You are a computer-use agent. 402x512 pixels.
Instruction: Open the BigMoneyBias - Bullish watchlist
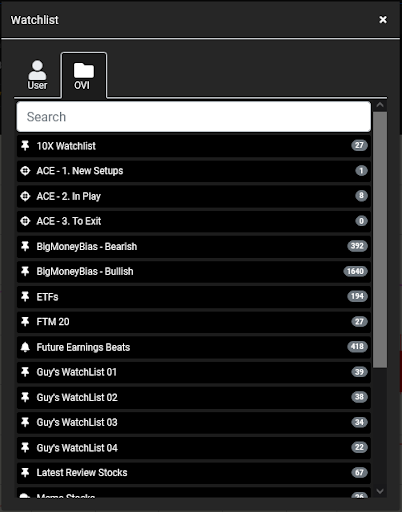tap(194, 271)
